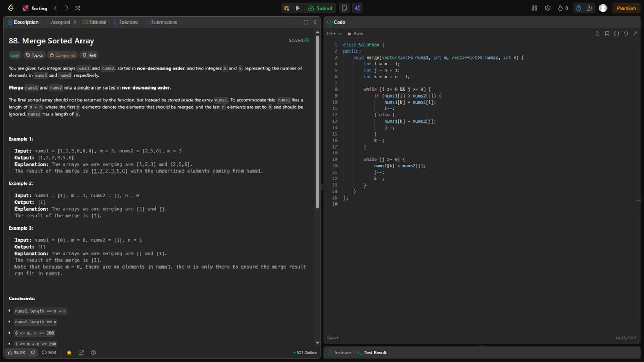Open the Submissions tab

[160, 22]
